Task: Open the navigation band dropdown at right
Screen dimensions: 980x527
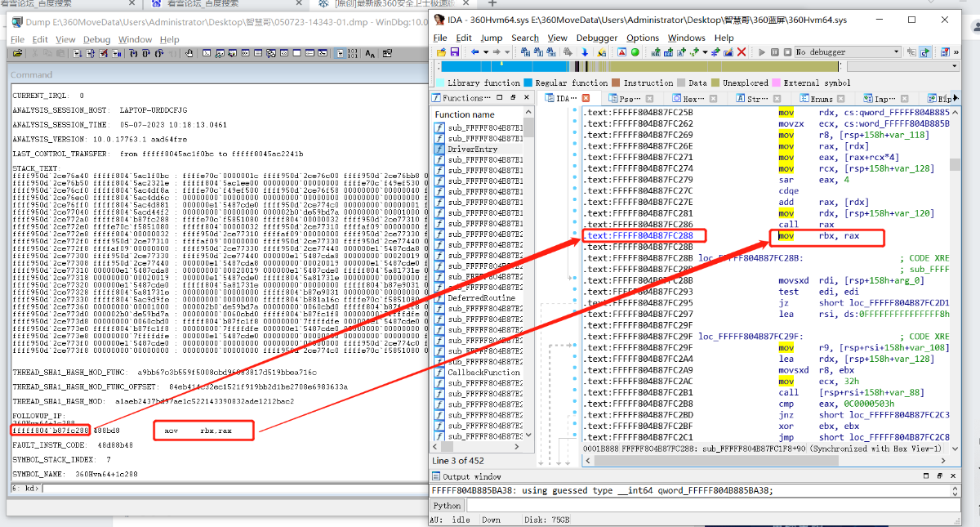Action: [955, 66]
